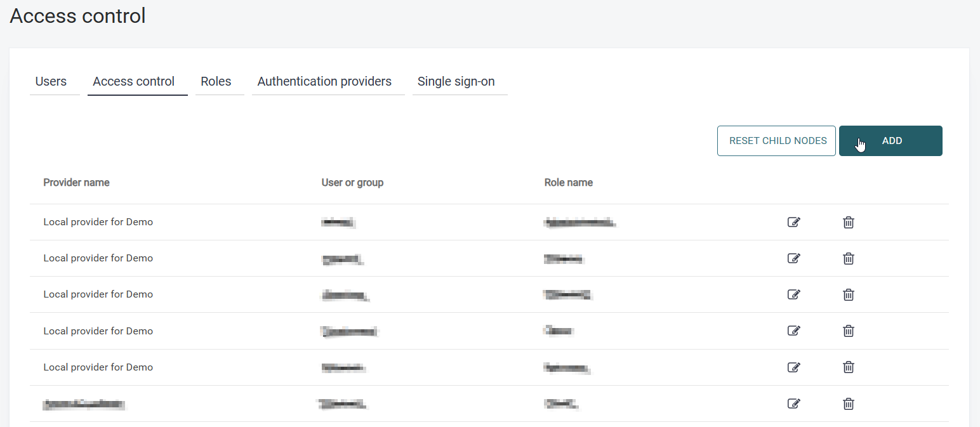Delete the first row's access control entry
980x427 pixels.
848,222
